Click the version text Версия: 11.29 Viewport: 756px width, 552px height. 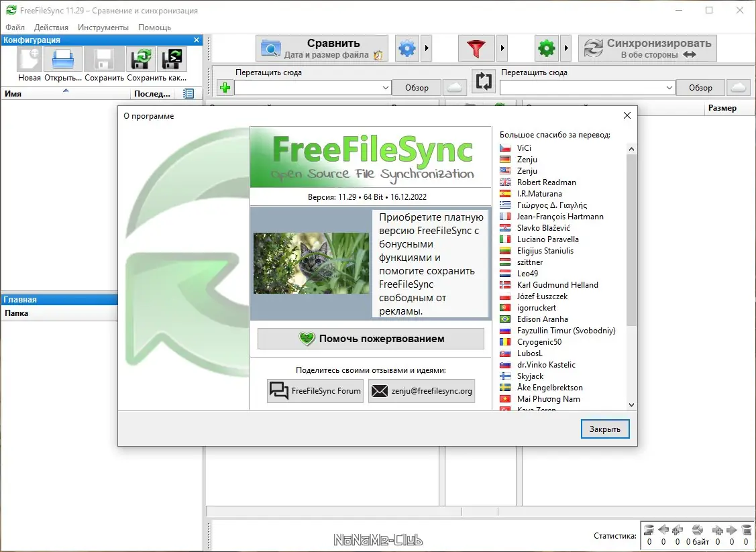[x=332, y=197]
